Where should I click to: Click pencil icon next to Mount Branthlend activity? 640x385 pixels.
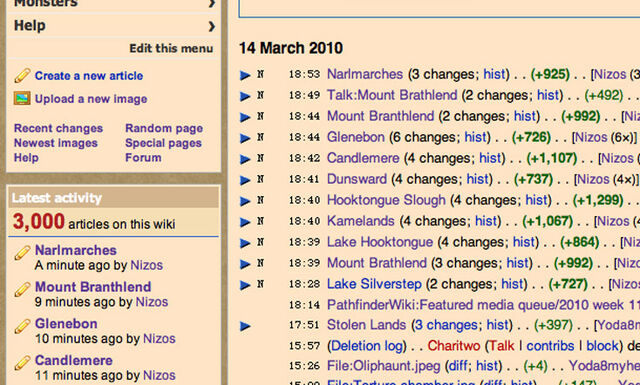[22, 289]
